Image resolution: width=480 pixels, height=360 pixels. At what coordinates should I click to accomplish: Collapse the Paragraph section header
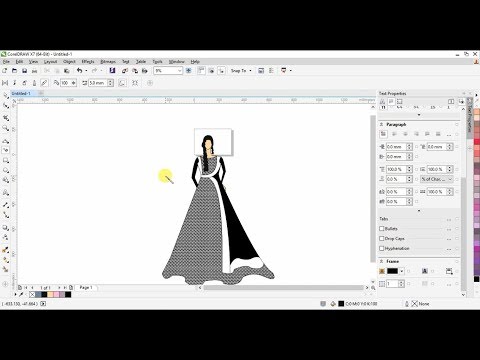(x=382, y=124)
